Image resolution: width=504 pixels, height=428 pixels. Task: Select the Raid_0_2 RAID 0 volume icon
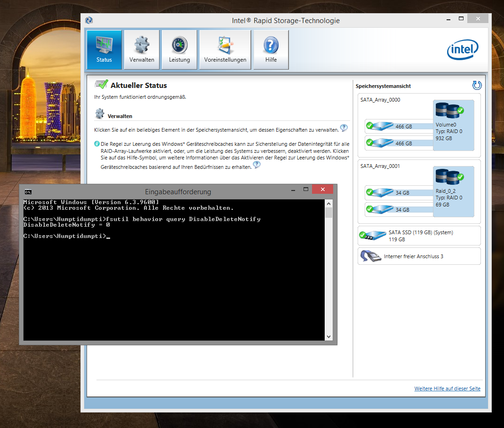point(449,177)
